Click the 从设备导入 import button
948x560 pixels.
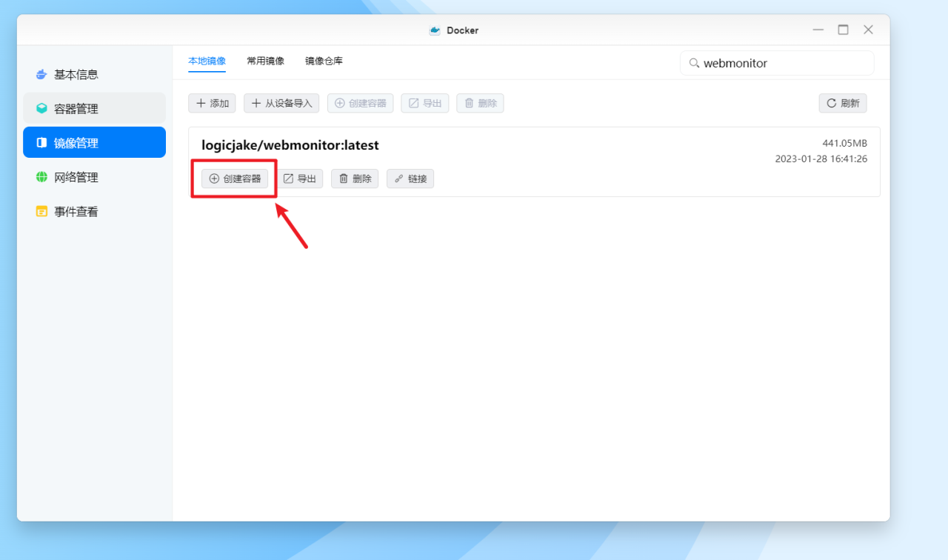point(281,103)
